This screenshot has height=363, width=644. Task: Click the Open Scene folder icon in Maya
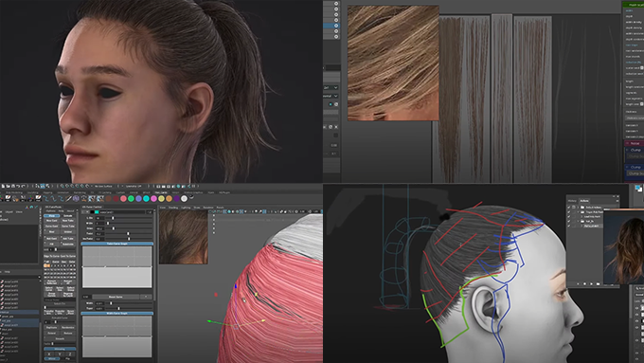coord(8,186)
